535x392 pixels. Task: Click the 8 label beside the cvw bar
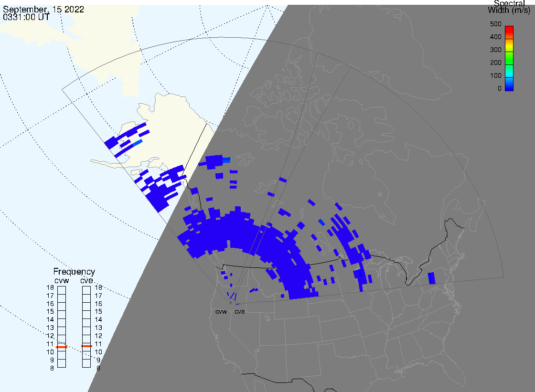tap(52, 369)
